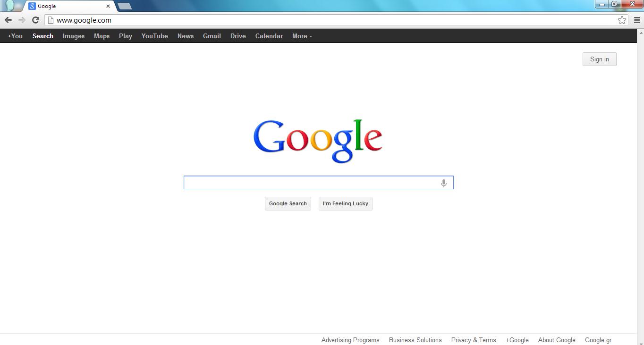Open the Business Solutions page
The width and height of the screenshot is (644, 345).
[415, 340]
